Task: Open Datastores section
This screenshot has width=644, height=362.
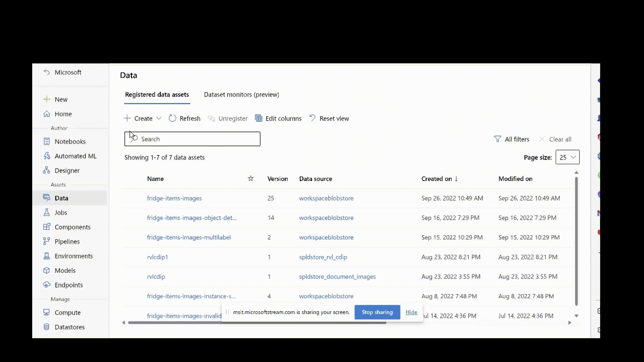Action: click(x=70, y=327)
